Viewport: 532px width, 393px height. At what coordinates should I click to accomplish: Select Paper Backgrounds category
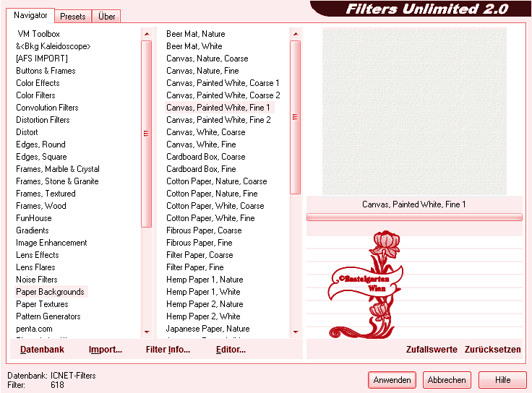tap(50, 292)
